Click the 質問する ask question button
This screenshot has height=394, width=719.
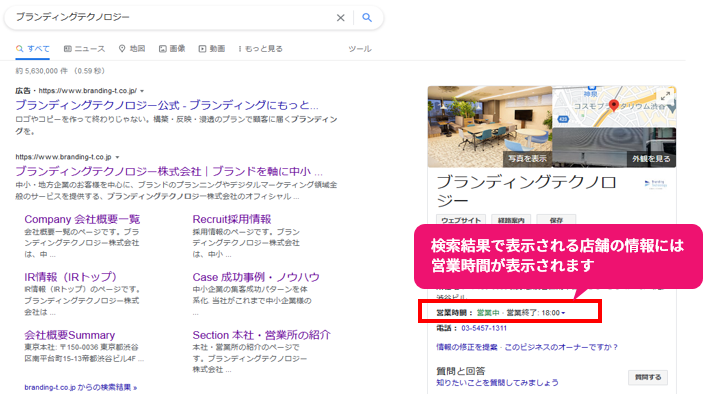648,377
